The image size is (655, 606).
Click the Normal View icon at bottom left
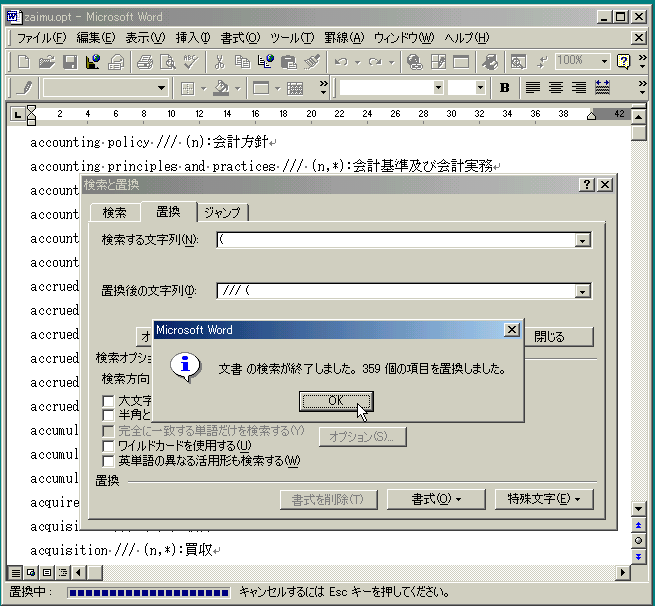(x=15, y=572)
